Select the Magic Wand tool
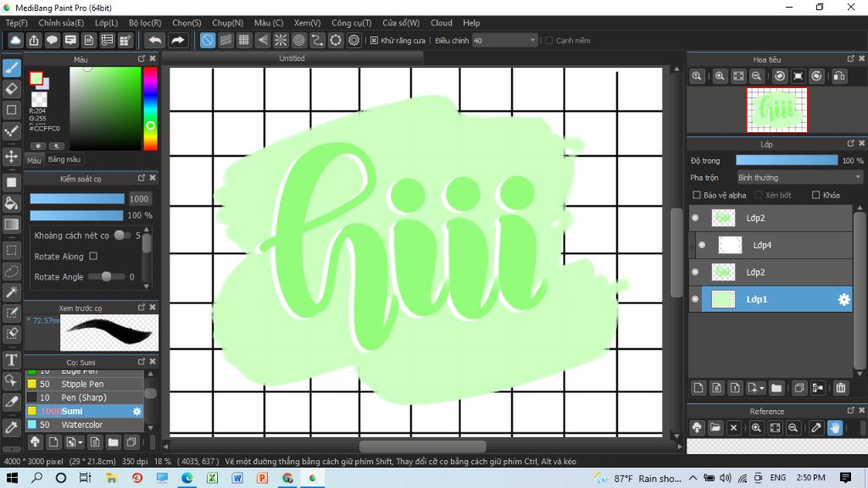The width and height of the screenshot is (868, 488). click(x=12, y=292)
